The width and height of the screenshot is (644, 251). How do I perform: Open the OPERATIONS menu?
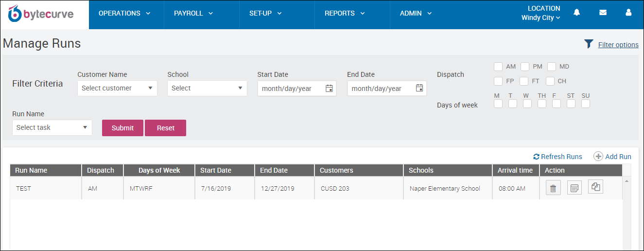pyautogui.click(x=124, y=14)
